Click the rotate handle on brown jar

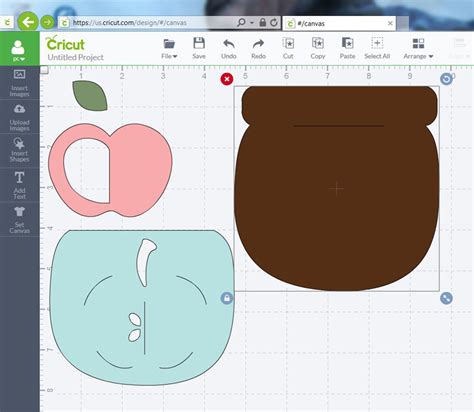click(446, 79)
